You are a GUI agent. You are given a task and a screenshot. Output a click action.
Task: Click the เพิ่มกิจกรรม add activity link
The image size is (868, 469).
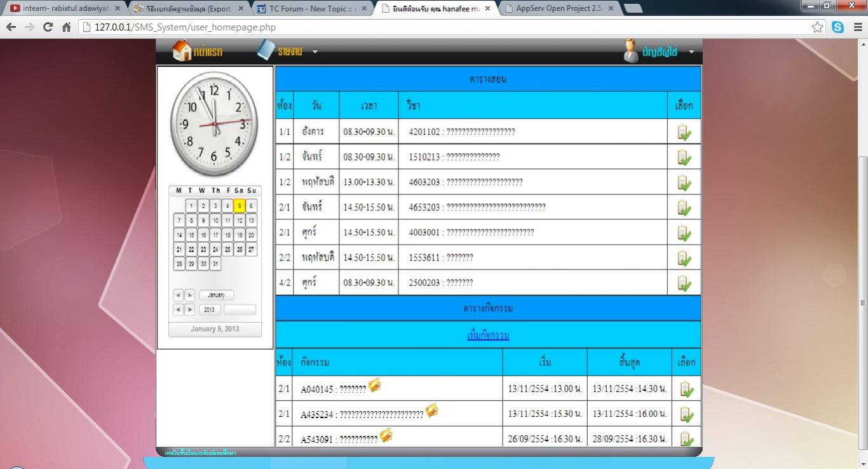(488, 335)
